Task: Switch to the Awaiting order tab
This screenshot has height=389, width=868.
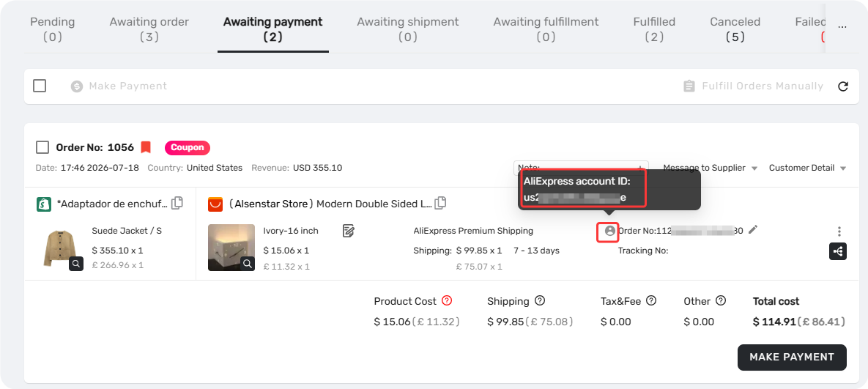Action: [149, 29]
